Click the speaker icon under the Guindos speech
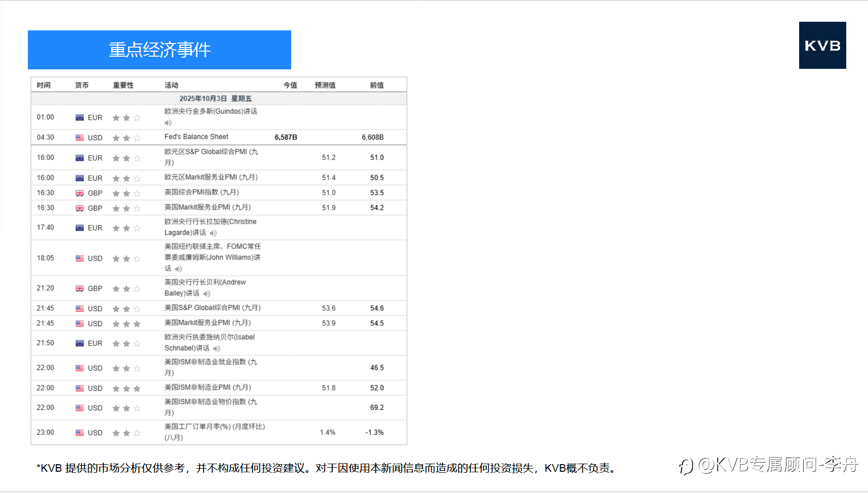This screenshot has height=493, width=868. [x=168, y=123]
